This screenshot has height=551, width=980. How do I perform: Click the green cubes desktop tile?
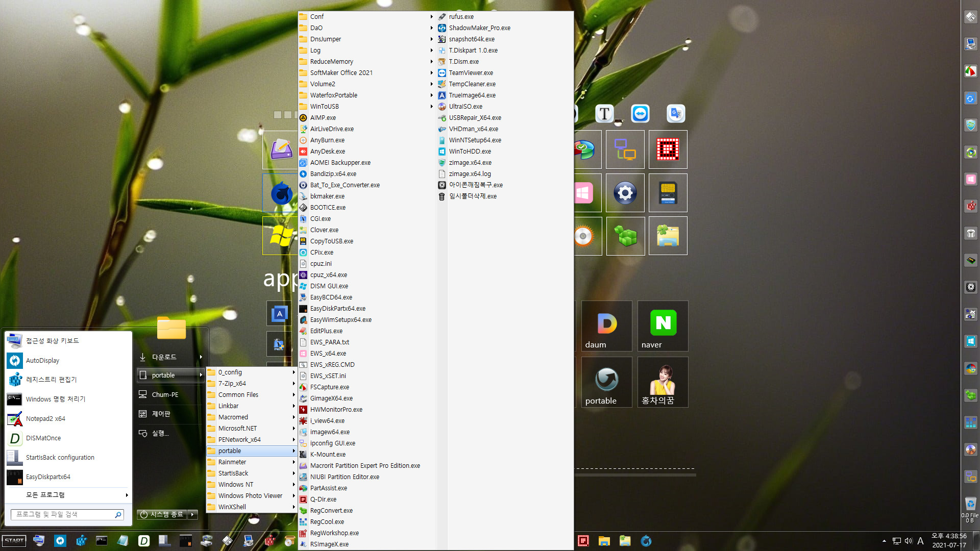625,236
